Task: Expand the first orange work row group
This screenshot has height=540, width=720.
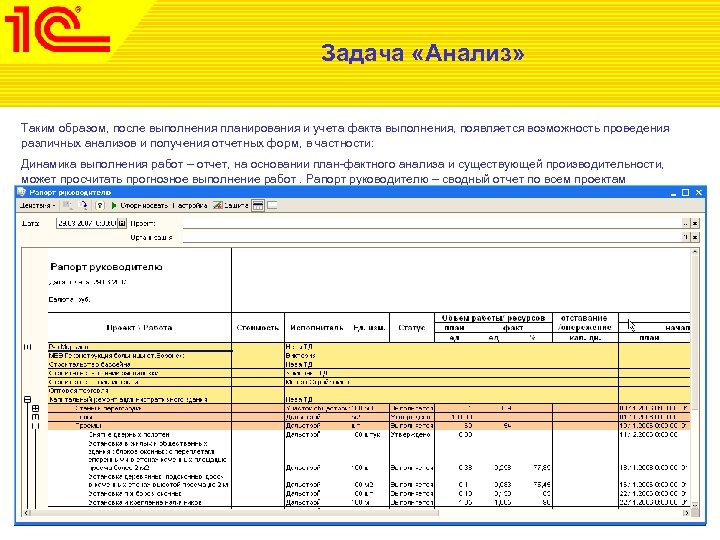Action: (x=36, y=408)
